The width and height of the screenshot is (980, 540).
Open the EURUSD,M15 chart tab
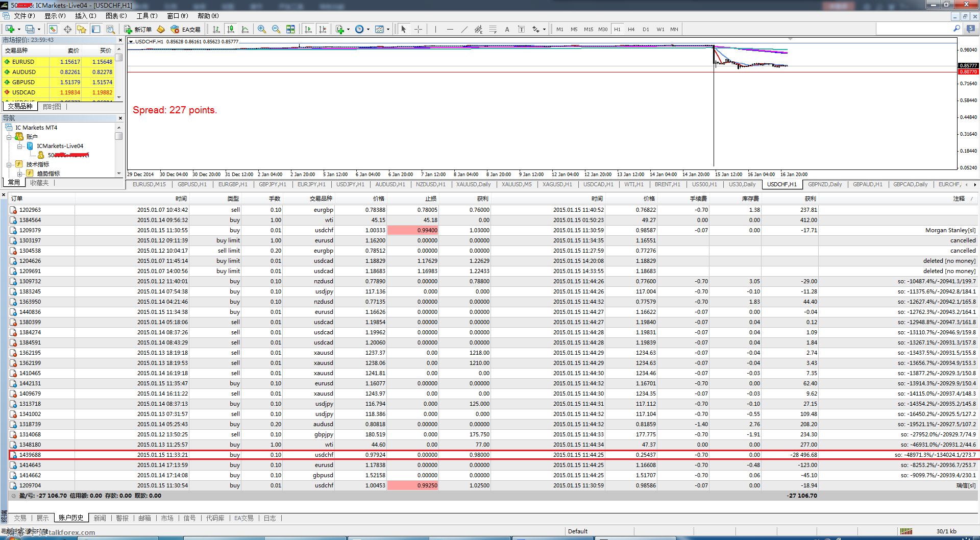point(149,184)
